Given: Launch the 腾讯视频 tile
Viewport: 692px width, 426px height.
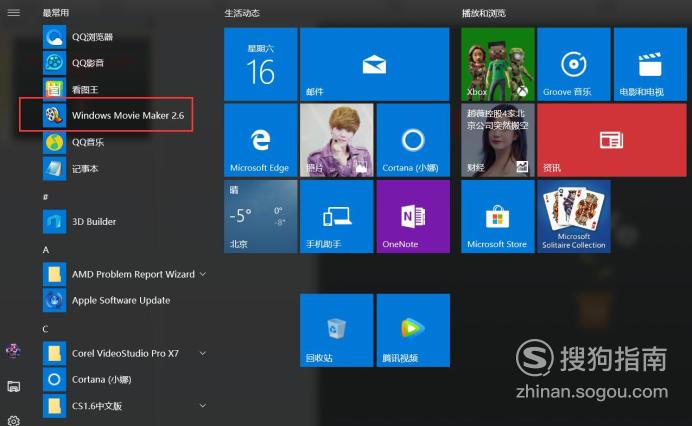Looking at the screenshot, I should (413, 330).
